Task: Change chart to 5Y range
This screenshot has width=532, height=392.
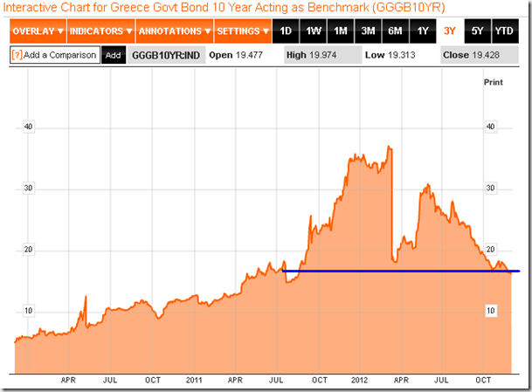Action: (x=476, y=31)
